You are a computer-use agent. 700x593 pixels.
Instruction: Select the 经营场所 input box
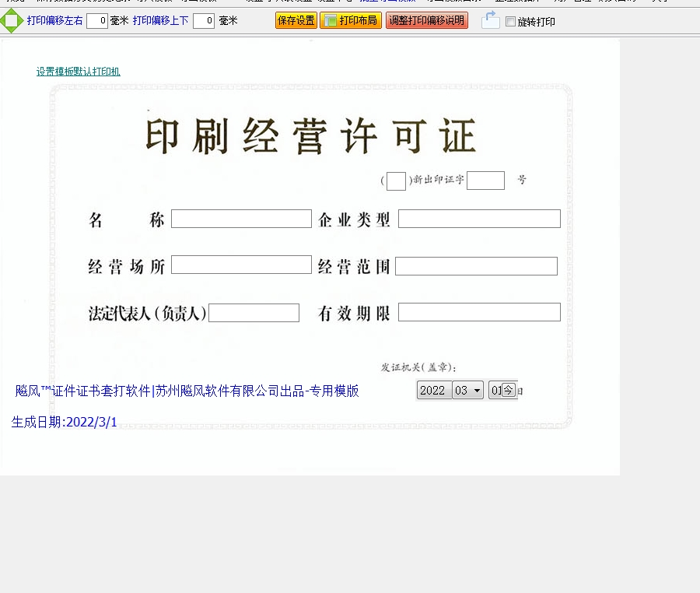(241, 265)
